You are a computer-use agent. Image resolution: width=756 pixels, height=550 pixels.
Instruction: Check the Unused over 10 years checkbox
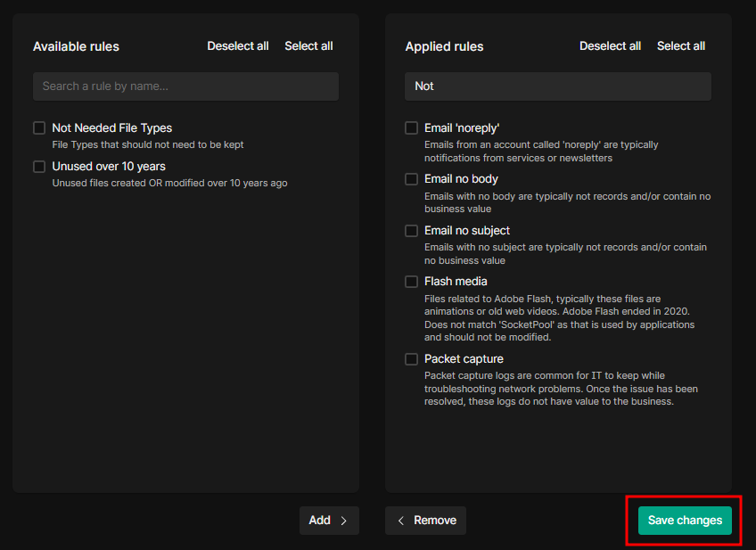click(39, 167)
